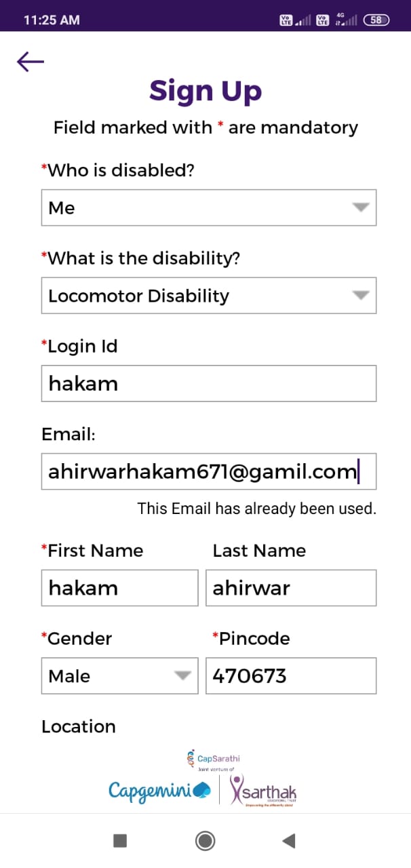411x868 pixels.
Task: Click into the Email input field
Action: point(209,471)
